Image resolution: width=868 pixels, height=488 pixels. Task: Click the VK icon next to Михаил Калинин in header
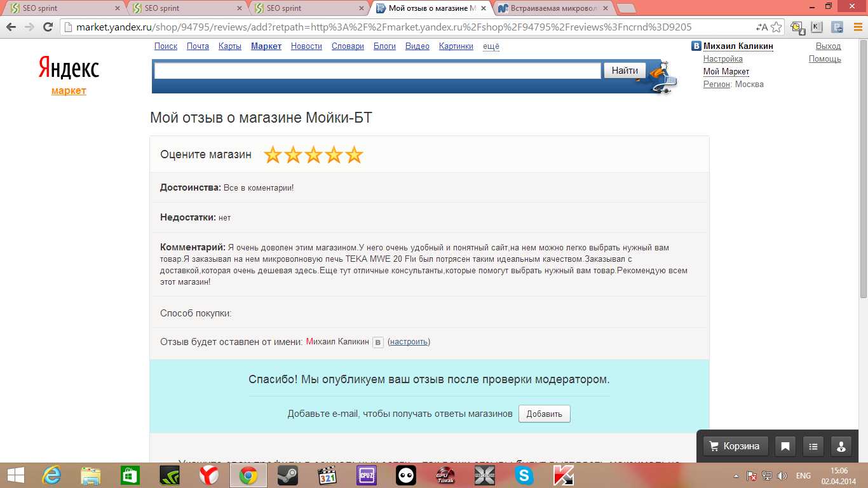696,46
